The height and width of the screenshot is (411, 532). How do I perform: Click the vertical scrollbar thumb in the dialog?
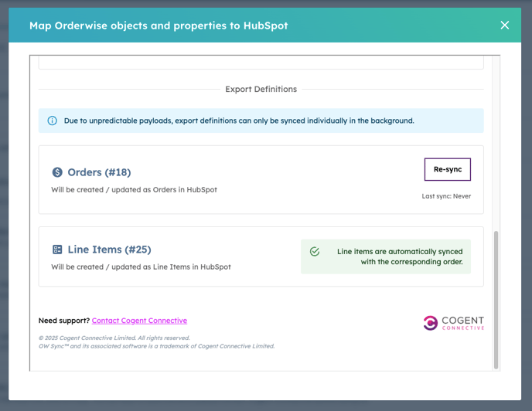[496, 300]
